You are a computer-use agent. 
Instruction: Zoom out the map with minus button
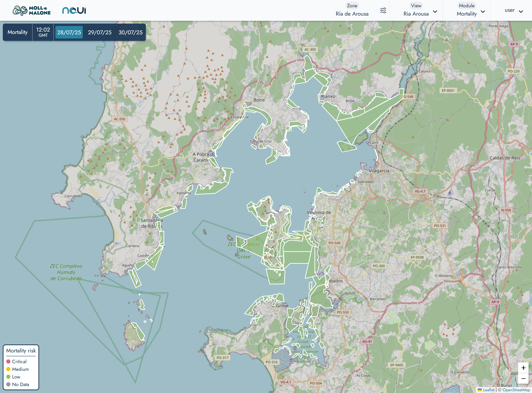(x=523, y=378)
